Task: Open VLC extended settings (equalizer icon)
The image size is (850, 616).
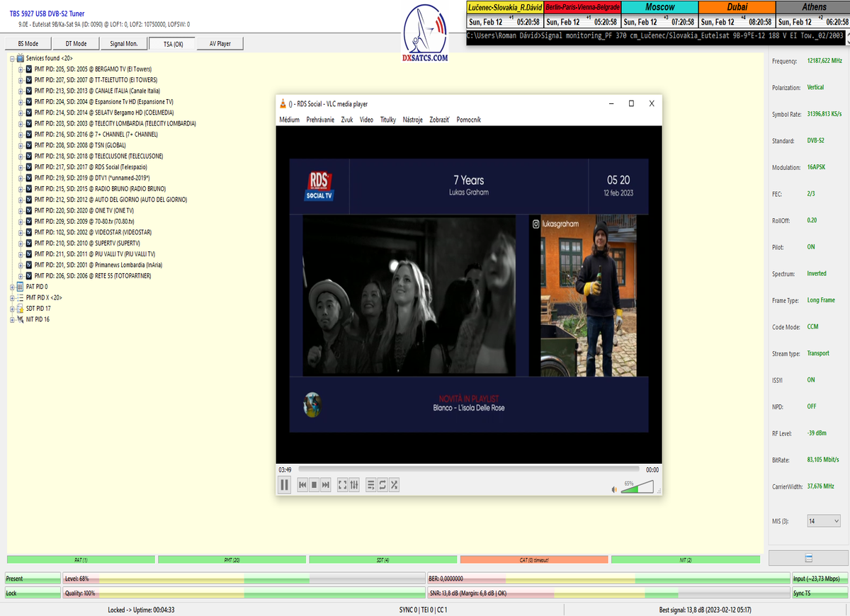Action: click(x=354, y=485)
